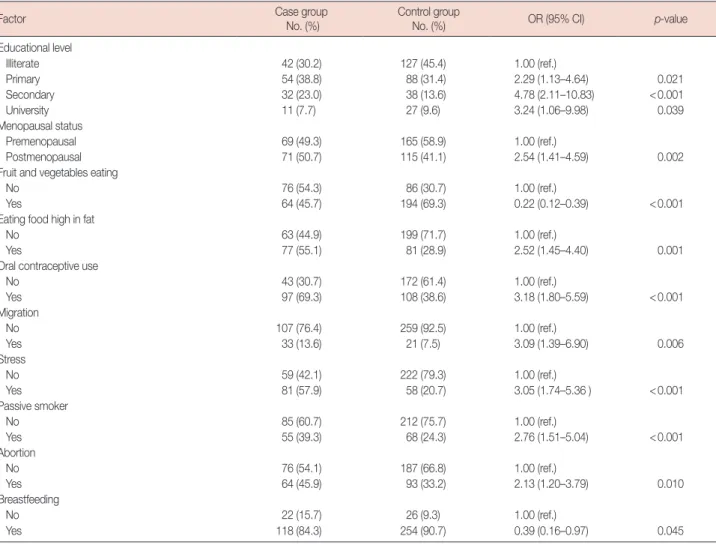Select case value '97 (69.3)'
Image resolution: width=716 pixels, height=545 pixels.
point(301,297)
